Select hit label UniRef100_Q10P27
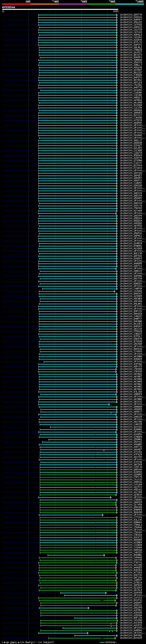 click(x=131, y=53)
